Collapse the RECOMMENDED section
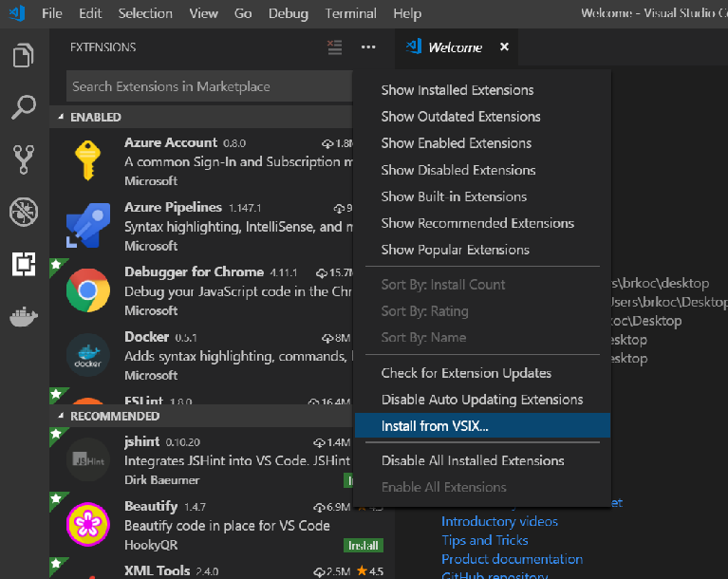The height and width of the screenshot is (579, 728). pos(200,416)
